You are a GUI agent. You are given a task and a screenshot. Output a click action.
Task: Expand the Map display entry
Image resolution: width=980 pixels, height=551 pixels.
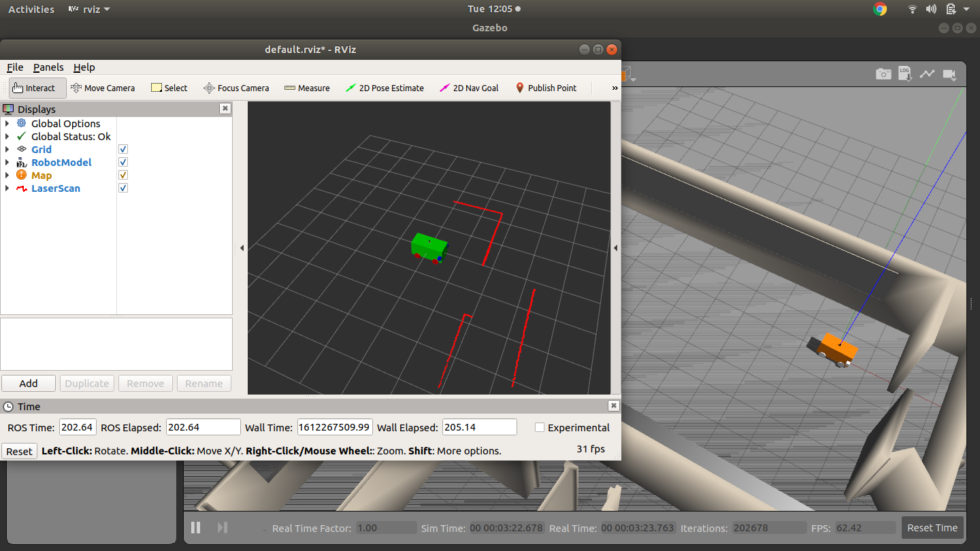point(7,175)
